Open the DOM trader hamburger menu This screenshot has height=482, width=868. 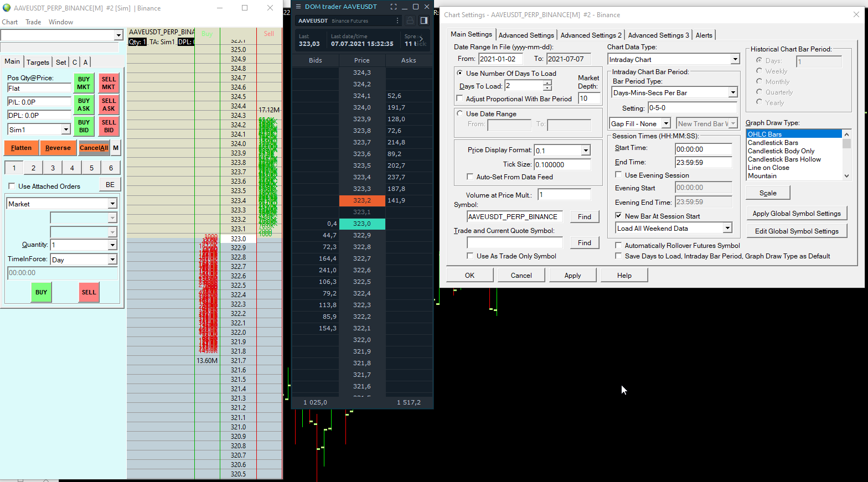point(298,7)
